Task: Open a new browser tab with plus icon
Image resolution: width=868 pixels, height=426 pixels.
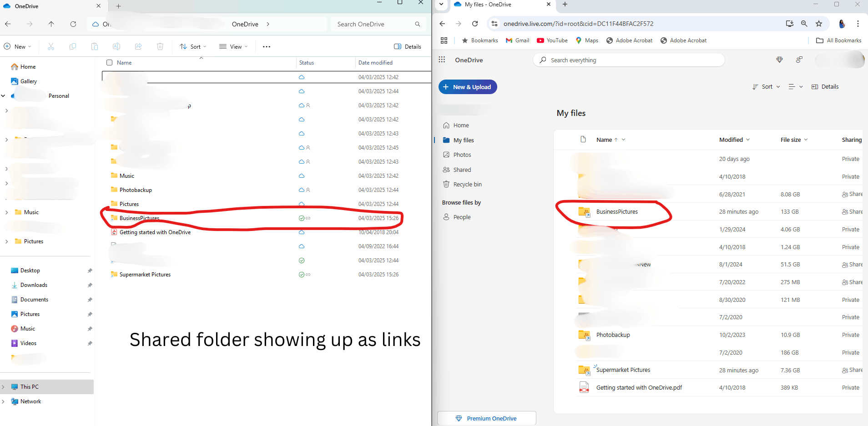Action: coord(565,5)
